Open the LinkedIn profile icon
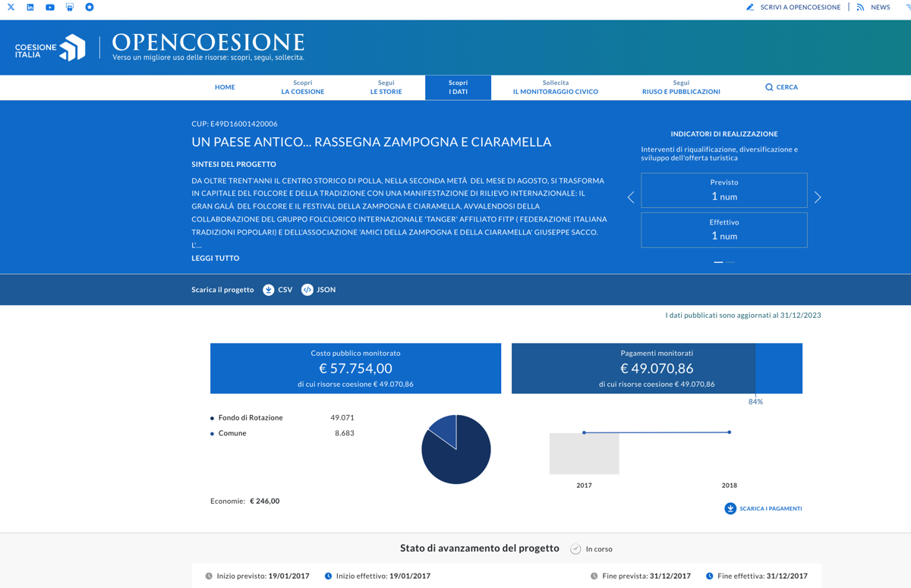 pos(30,7)
